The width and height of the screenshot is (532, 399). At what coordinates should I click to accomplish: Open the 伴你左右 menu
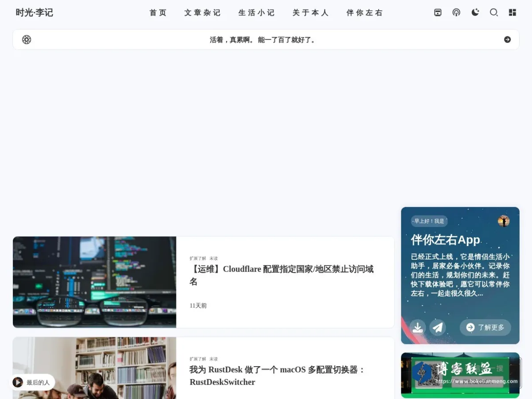(364, 12)
